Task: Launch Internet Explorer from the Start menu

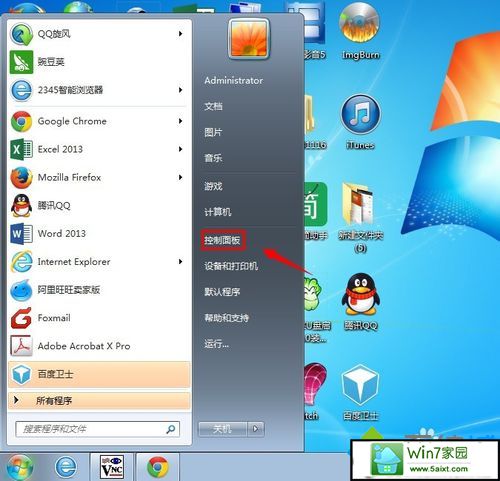Action: click(x=98, y=262)
